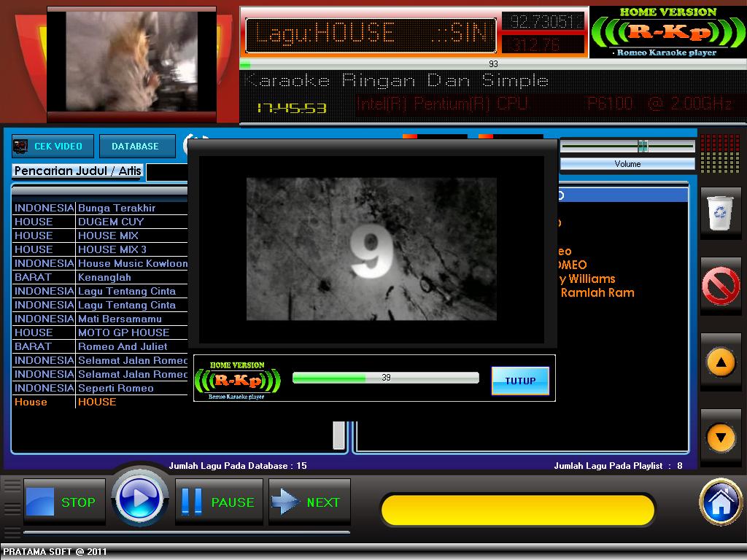Image resolution: width=747 pixels, height=560 pixels.
Task: Click the playlist entry ending in Williams
Action: (x=587, y=279)
